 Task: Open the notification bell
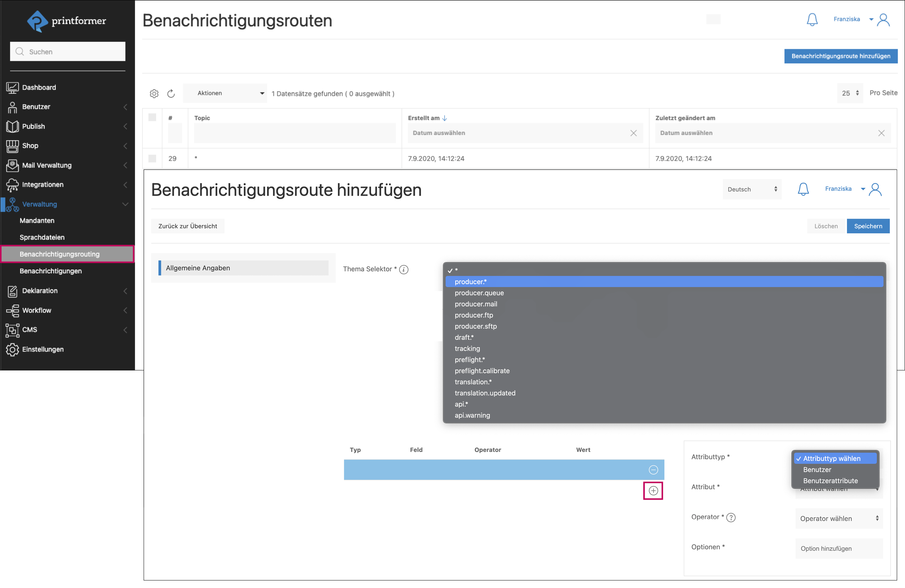click(812, 19)
